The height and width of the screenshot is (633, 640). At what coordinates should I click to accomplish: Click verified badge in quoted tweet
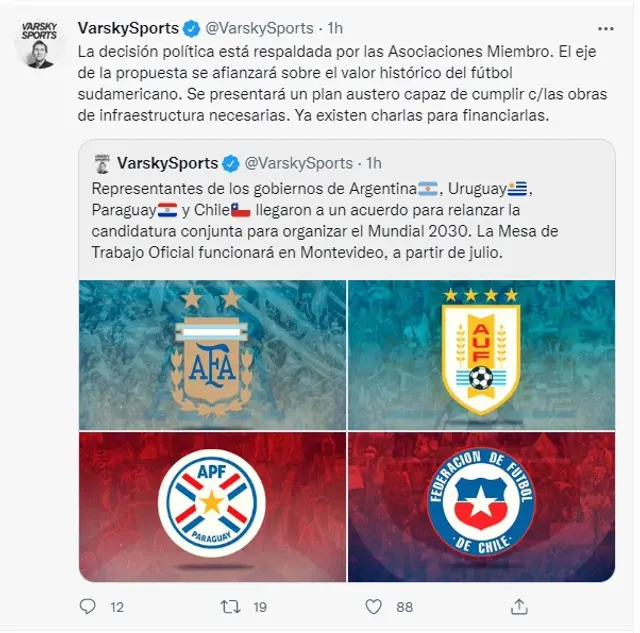point(231,164)
